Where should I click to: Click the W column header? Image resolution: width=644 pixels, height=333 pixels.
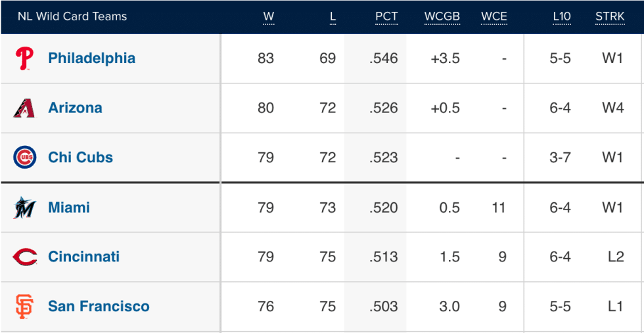tap(269, 17)
